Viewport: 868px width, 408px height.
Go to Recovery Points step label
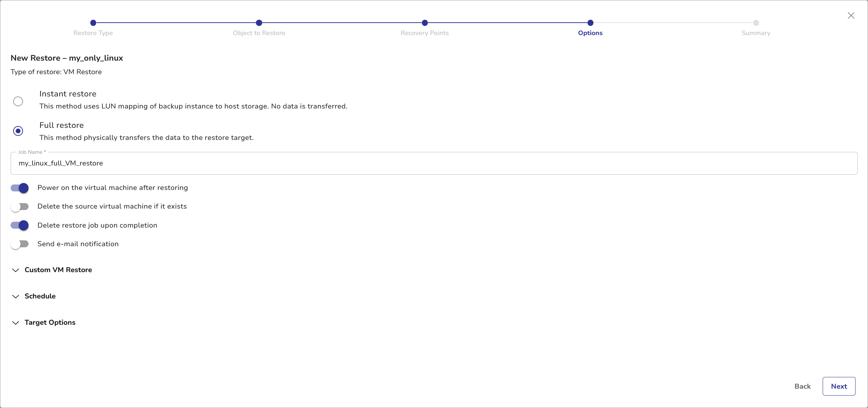(424, 33)
